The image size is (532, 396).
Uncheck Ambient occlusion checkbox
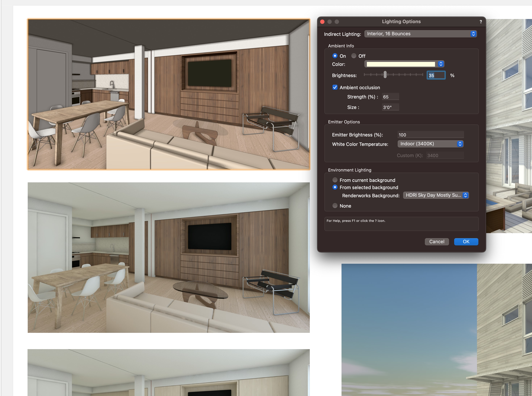pos(335,87)
